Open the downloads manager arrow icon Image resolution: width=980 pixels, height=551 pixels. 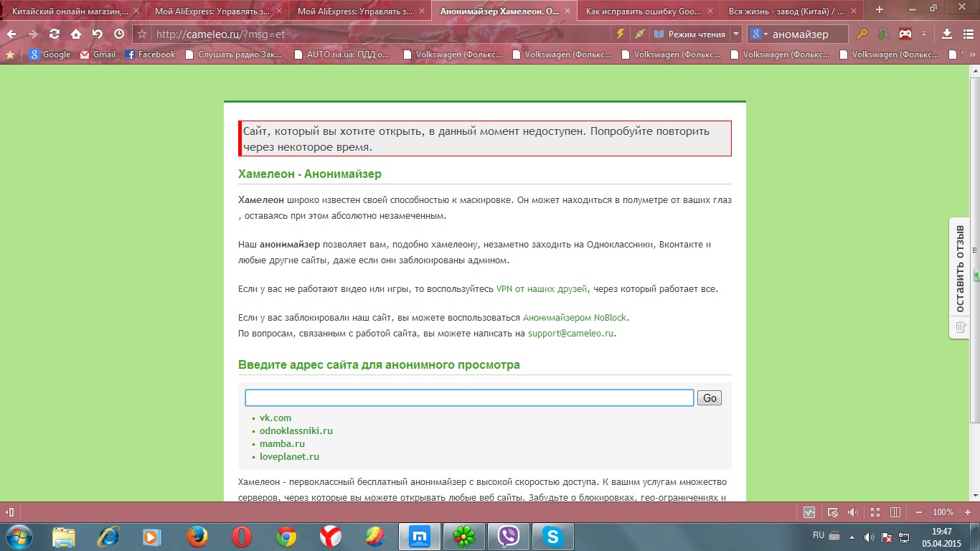coord(946,34)
